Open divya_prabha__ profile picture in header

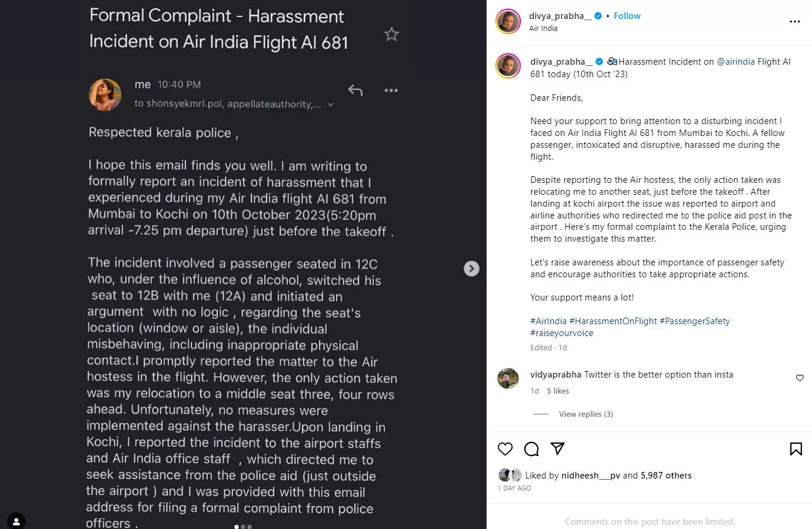click(508, 22)
